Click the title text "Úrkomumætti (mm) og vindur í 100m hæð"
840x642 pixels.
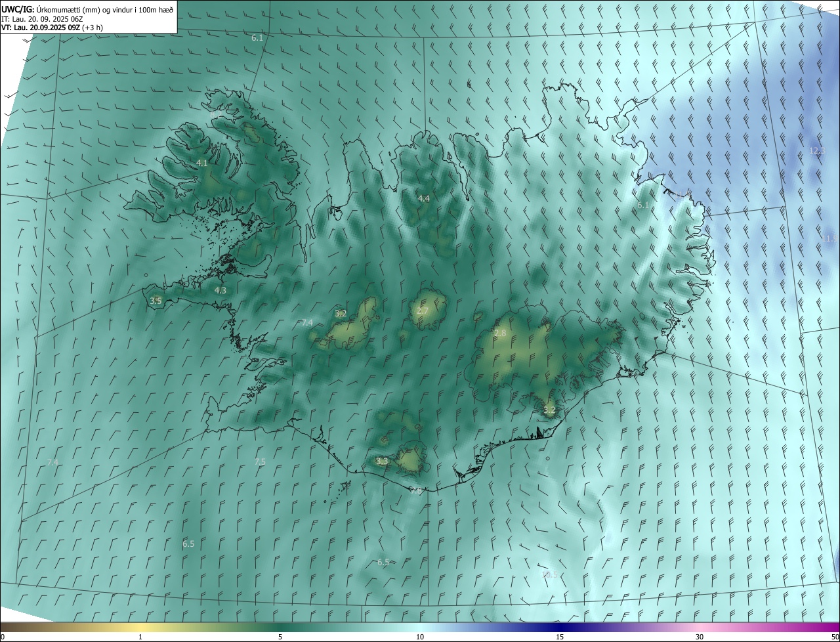click(105, 9)
